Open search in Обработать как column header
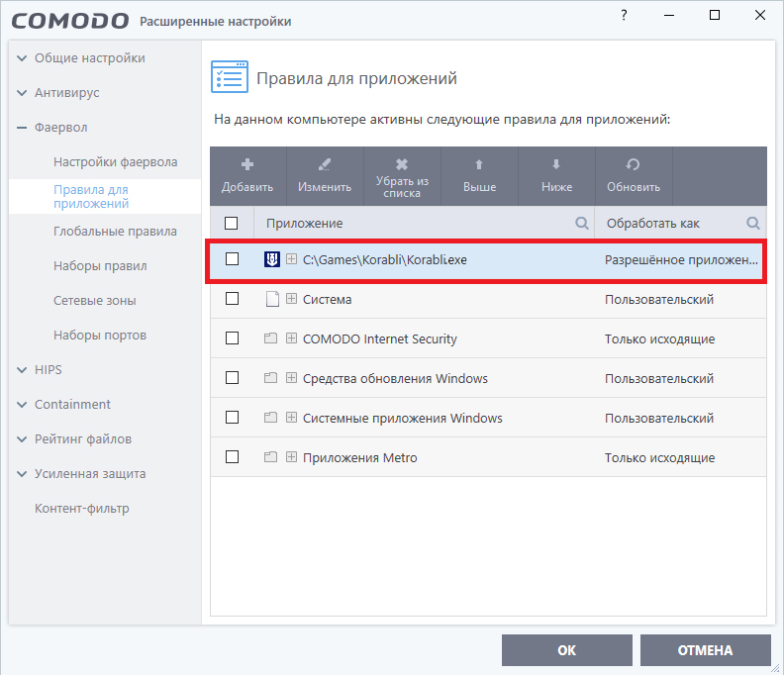The height and width of the screenshot is (675, 784). click(x=753, y=223)
